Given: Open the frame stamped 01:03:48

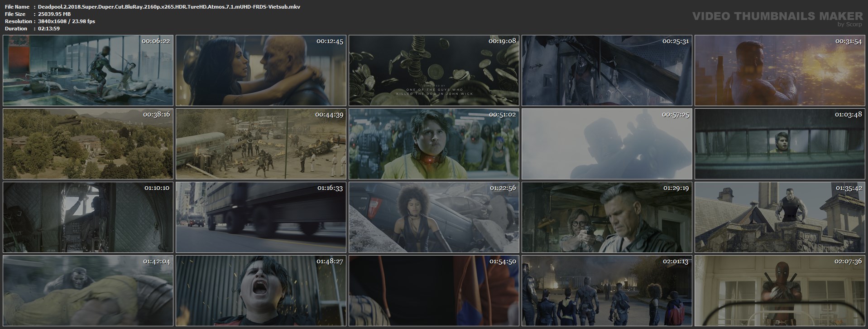Looking at the screenshot, I should pos(780,144).
